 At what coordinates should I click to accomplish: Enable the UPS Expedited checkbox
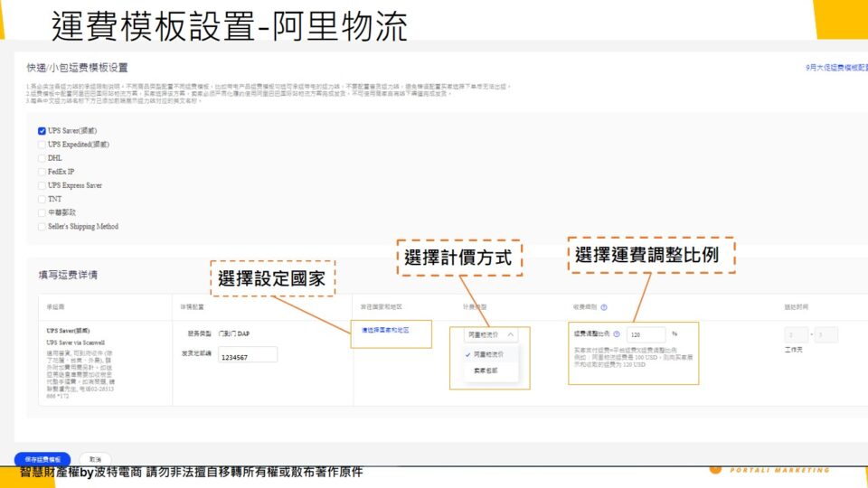click(x=42, y=145)
